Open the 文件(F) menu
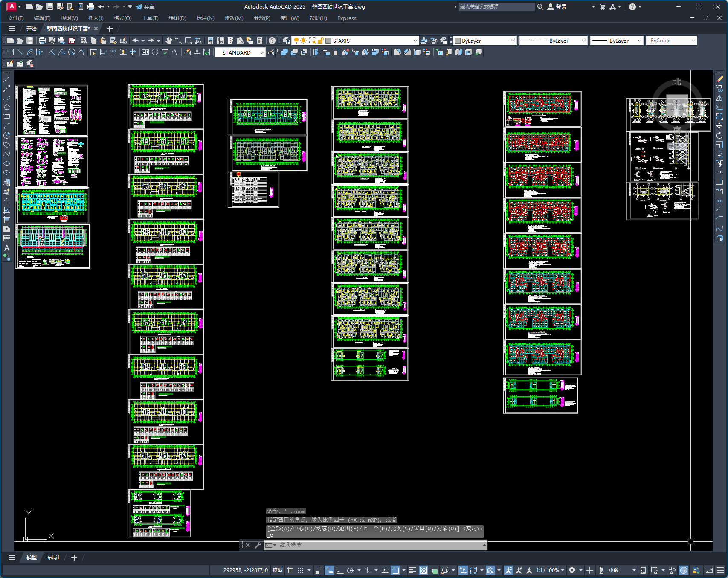The height and width of the screenshot is (578, 728). (x=16, y=18)
